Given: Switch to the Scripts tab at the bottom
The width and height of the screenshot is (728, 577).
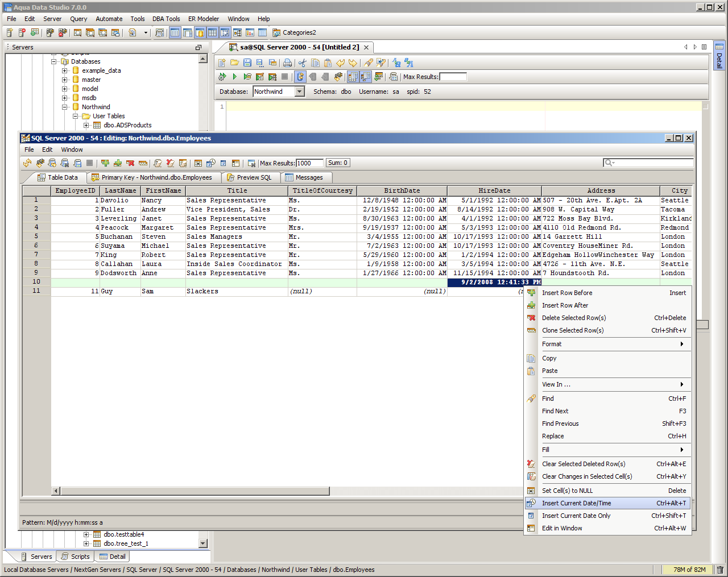Looking at the screenshot, I should coord(75,557).
